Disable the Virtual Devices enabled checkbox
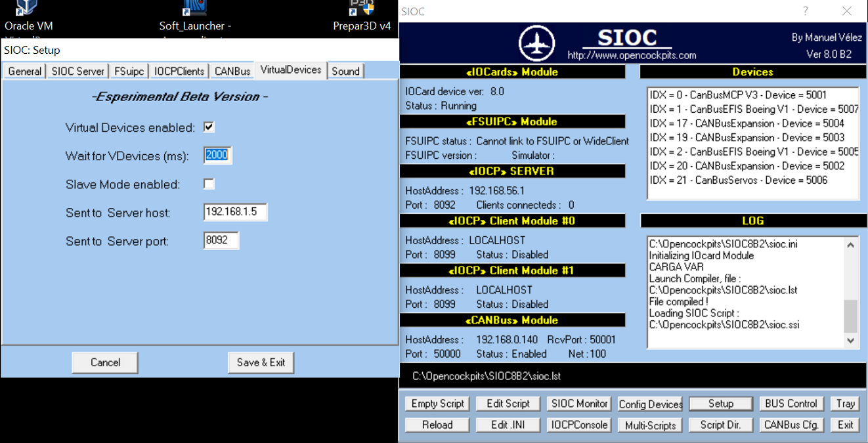Image resolution: width=868 pixels, height=443 pixels. coord(209,127)
